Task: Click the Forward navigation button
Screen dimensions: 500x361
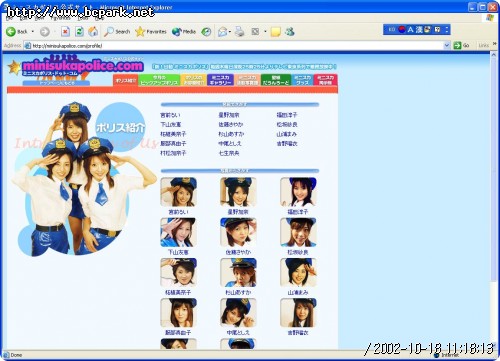Action: tap(45, 32)
